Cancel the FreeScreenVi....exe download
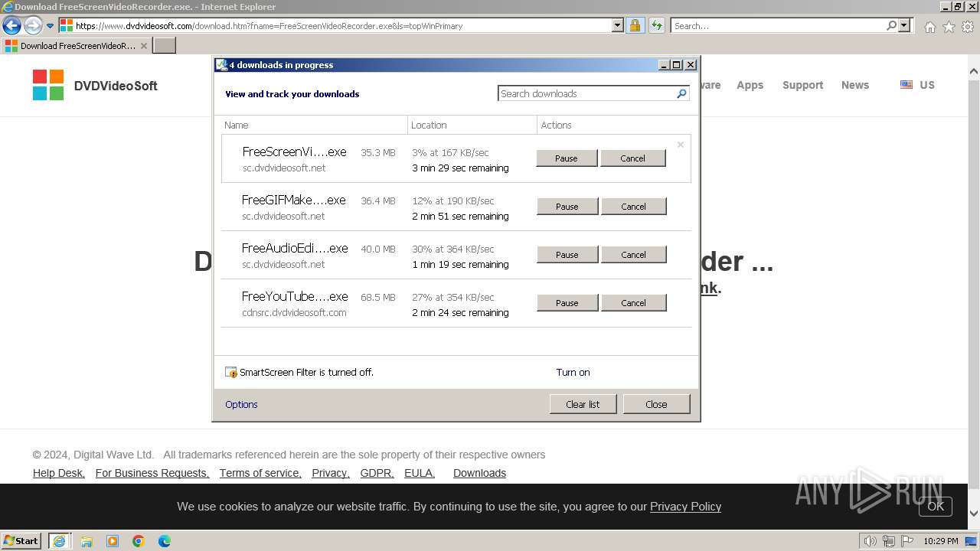 [x=632, y=158]
